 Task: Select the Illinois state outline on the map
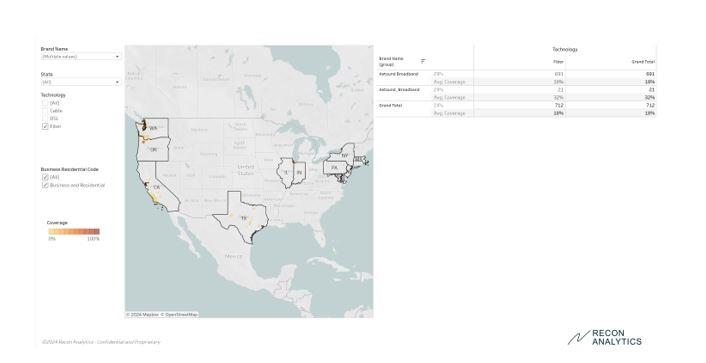[x=285, y=173]
